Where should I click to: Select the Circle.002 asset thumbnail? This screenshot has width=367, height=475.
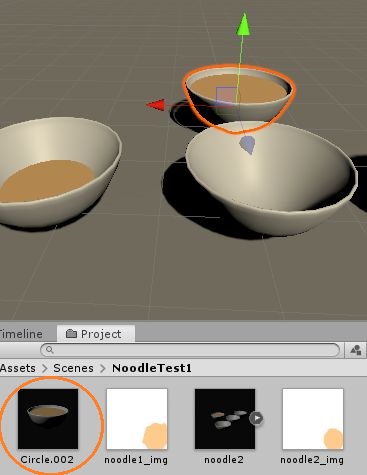coord(48,419)
